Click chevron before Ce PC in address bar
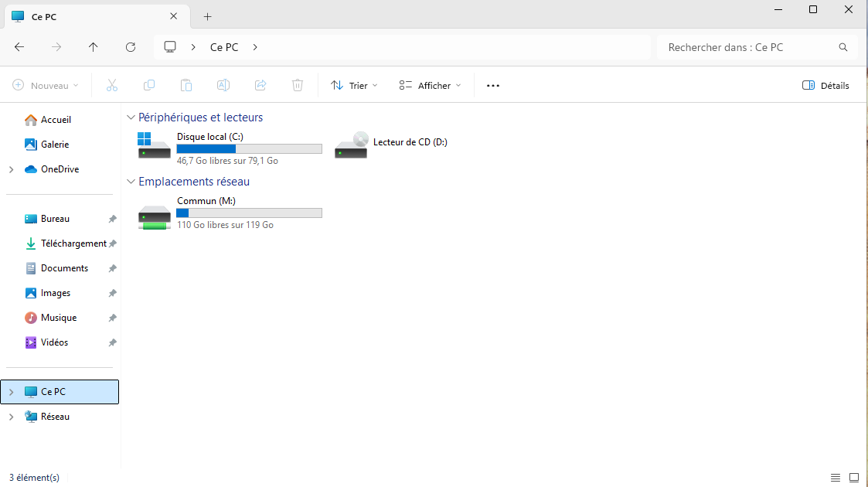 (193, 47)
